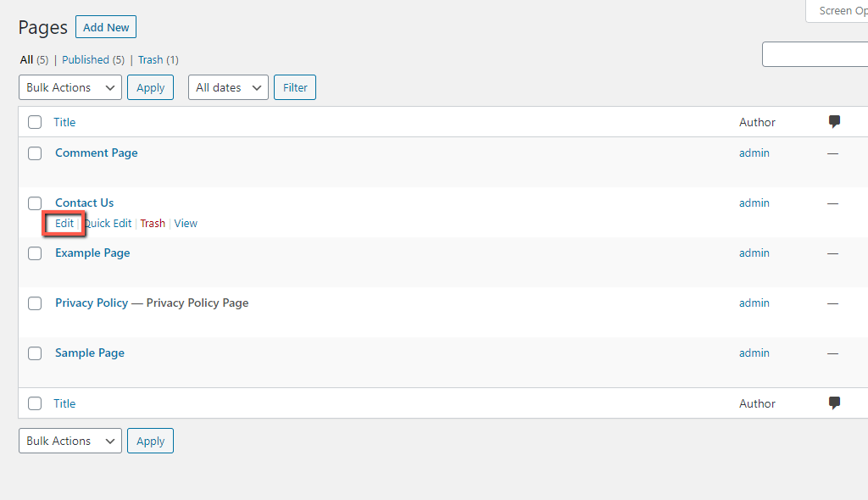Click Edit under Contact Us
The image size is (868, 500).
[64, 223]
